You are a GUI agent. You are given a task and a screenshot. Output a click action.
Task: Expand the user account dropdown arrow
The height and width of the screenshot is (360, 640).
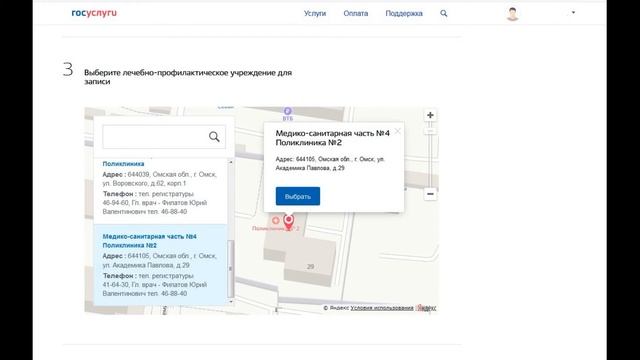point(573,13)
